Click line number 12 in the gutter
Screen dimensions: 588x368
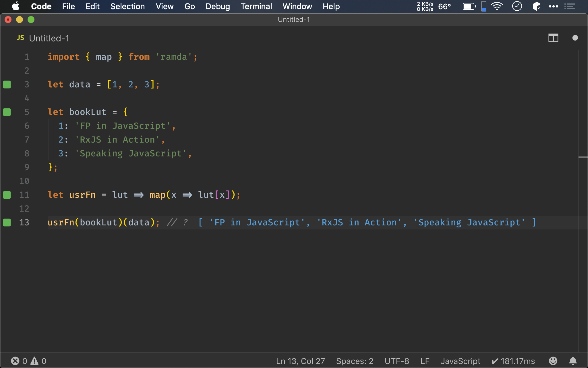(x=24, y=209)
